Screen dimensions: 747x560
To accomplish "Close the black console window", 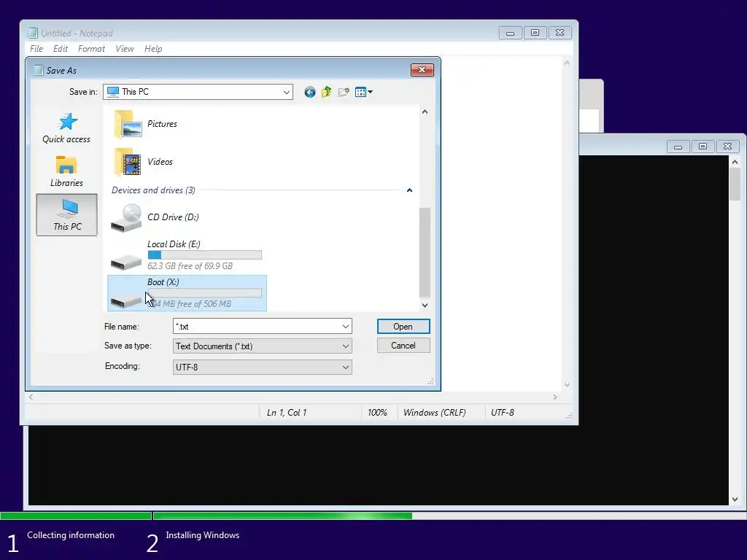I will coord(727,147).
